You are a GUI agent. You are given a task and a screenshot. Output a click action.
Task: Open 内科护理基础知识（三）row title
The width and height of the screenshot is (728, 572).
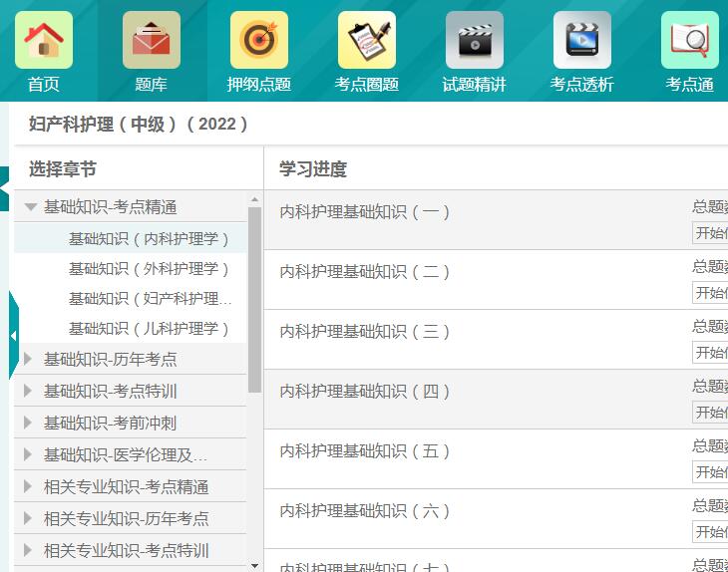364,332
